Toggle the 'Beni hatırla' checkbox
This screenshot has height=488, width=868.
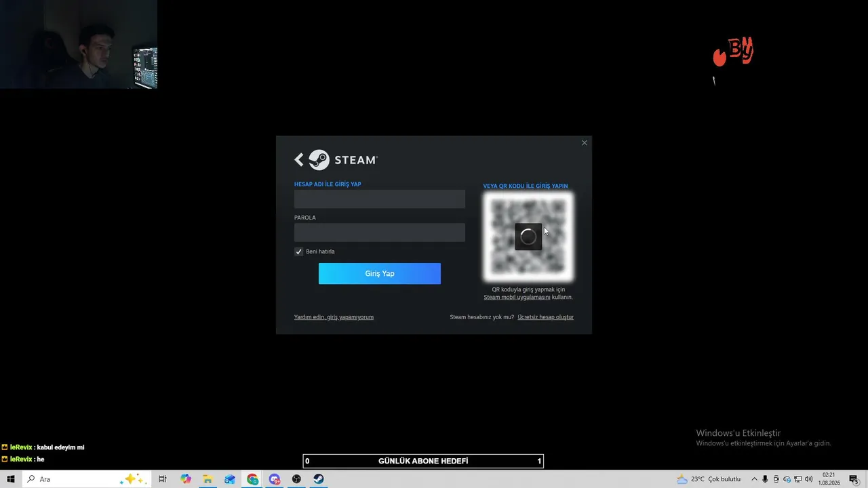click(298, 251)
